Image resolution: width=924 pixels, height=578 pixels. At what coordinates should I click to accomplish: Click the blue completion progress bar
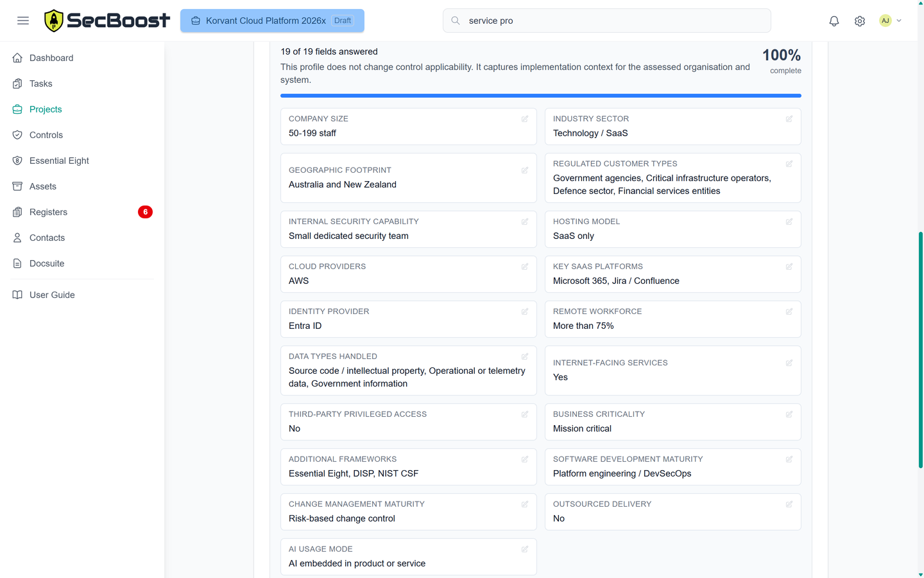540,95
